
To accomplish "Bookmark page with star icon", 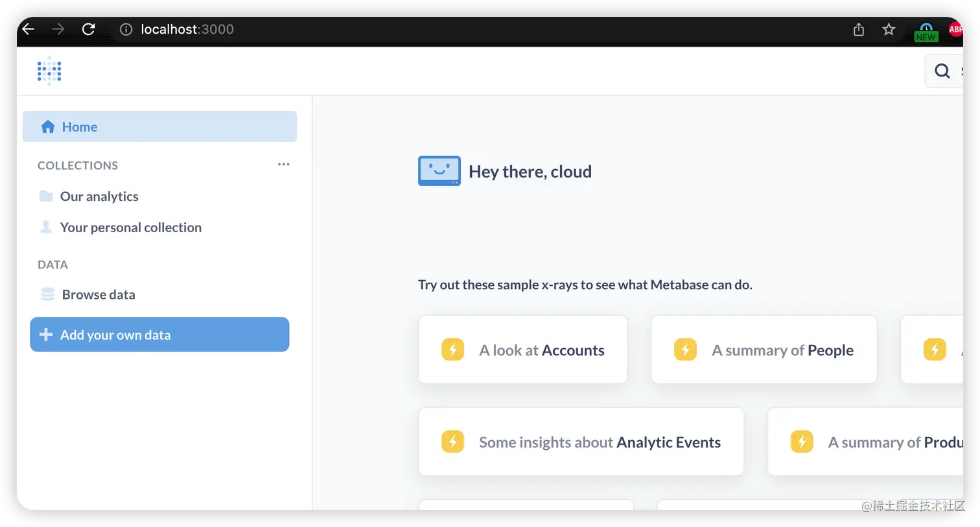I will (x=889, y=29).
